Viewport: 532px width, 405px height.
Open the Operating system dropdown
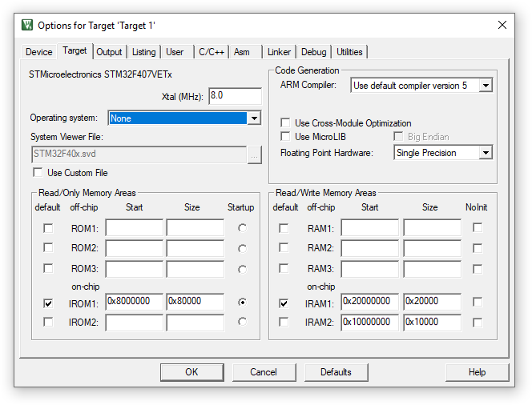255,118
